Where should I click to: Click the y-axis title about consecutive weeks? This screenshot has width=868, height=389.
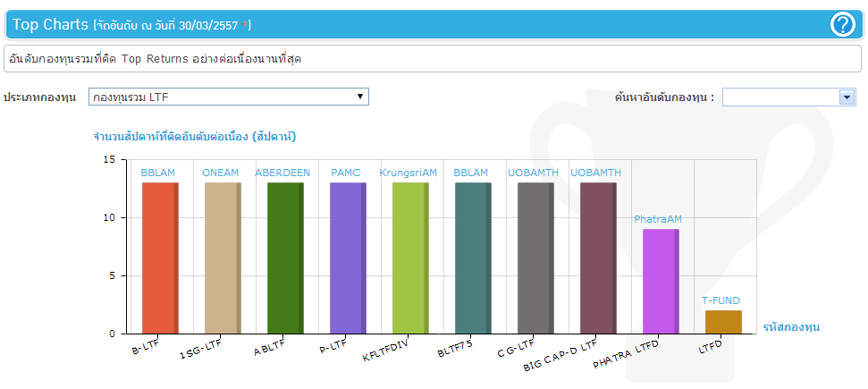194,137
